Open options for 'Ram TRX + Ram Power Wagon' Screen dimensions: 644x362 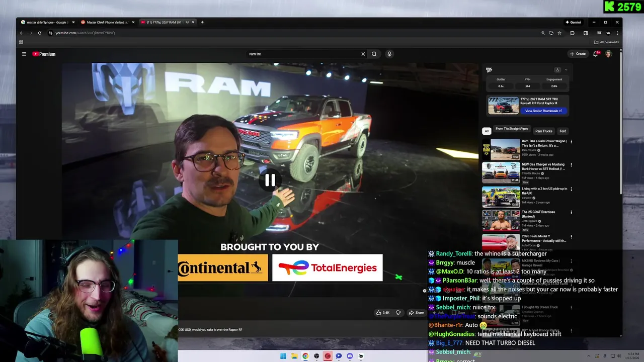coord(571,142)
